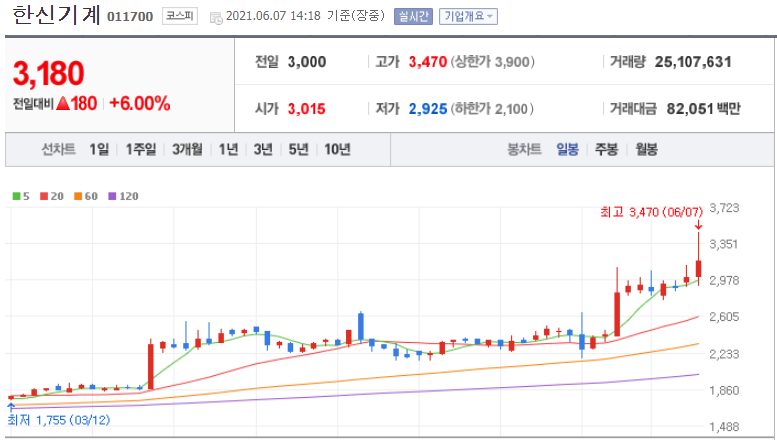Click the trading volume 25,107,631
This screenshot has height=440, width=777.
click(693, 62)
